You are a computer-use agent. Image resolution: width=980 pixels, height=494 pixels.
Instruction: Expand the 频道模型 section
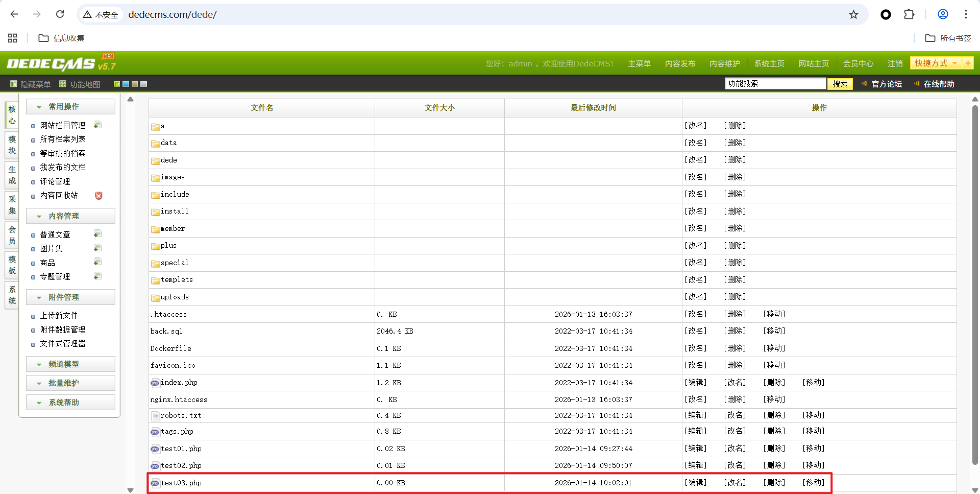click(70, 364)
